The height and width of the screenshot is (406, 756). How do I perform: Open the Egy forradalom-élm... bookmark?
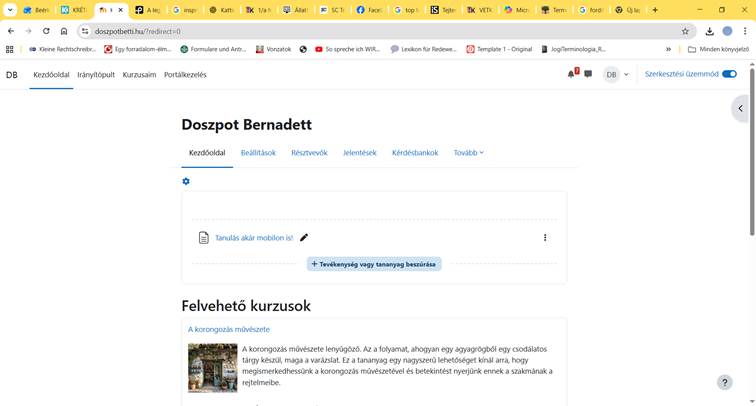pos(137,49)
